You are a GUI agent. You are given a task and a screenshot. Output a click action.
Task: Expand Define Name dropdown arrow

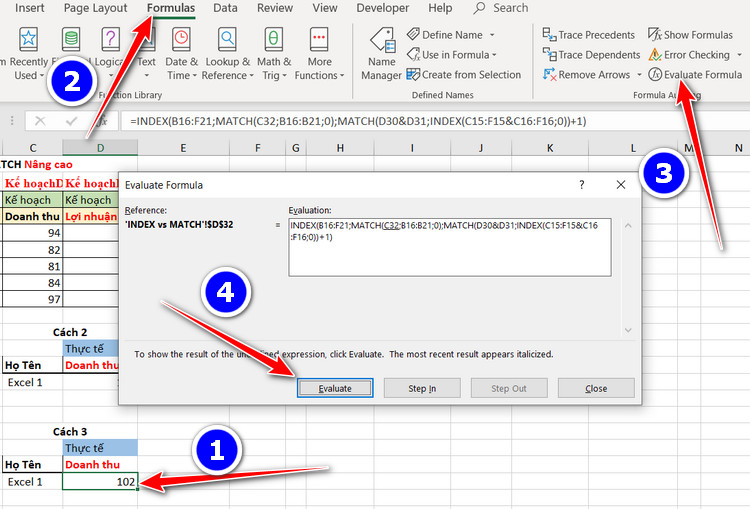click(x=492, y=35)
